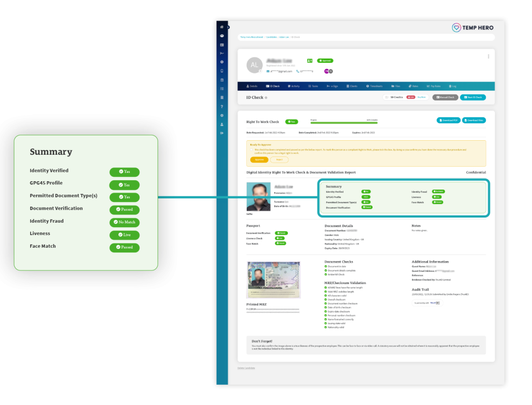Click the plus icon on AL avatar

[261, 71]
